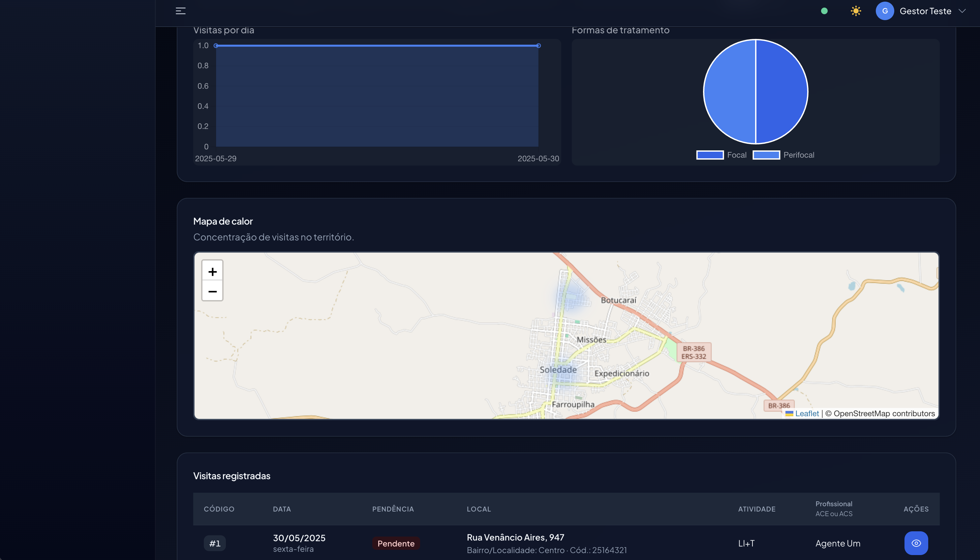
Task: Toggle Perifocal series in pie legend
Action: coord(798,155)
